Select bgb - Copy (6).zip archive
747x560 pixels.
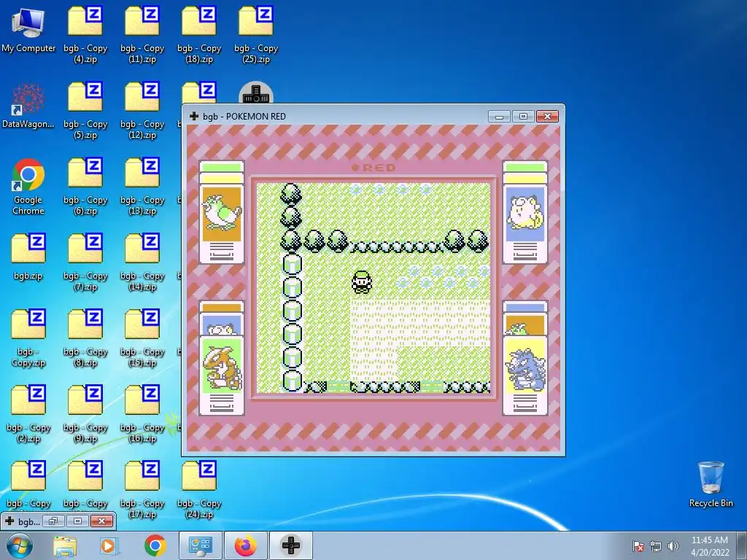tap(85, 187)
